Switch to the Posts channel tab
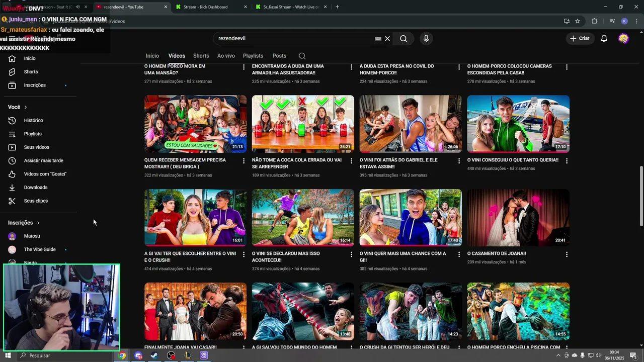Screen dimensions: 644x362 [x=279, y=56]
